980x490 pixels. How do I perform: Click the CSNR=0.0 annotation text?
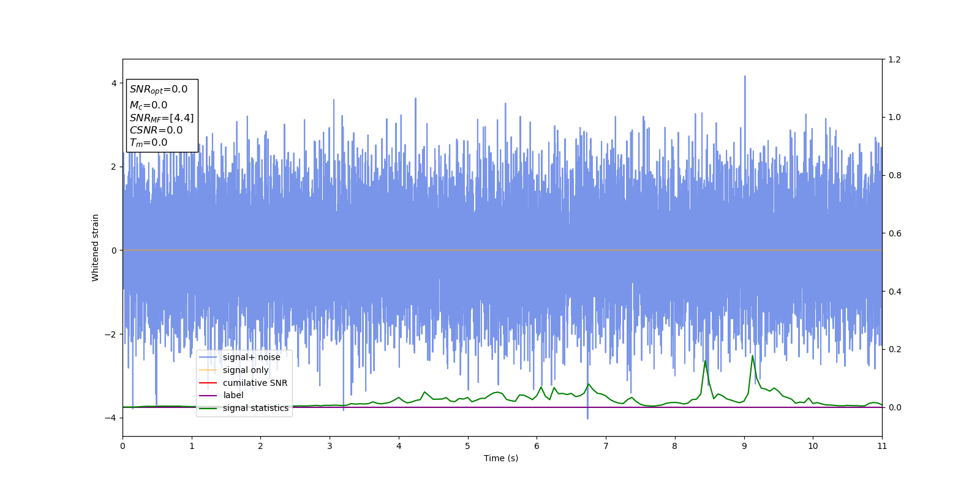tap(156, 130)
